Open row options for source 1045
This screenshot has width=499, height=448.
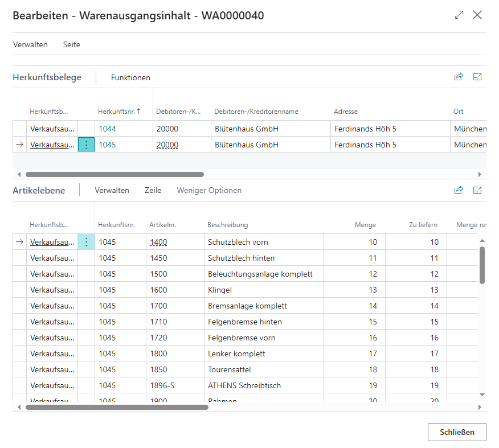(x=86, y=145)
